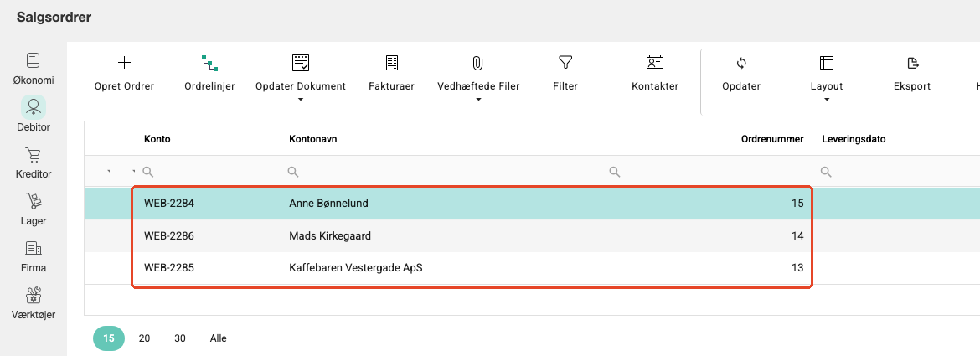Click the Eksport toolbar icon

[912, 63]
